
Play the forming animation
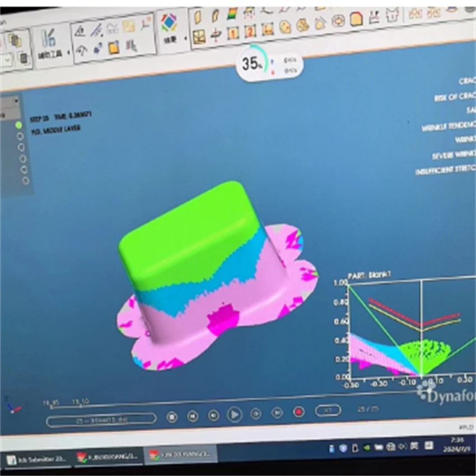click(x=234, y=414)
